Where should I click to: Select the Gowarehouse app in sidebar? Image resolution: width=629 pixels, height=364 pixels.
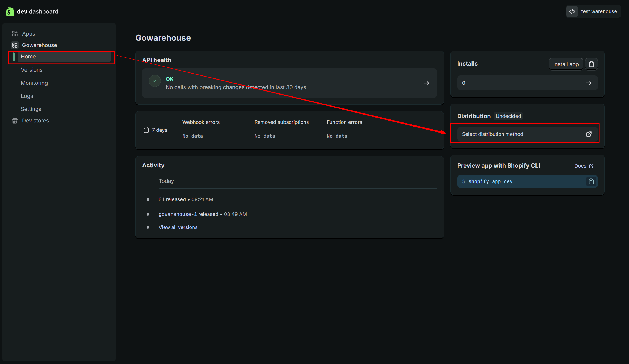[39, 45]
